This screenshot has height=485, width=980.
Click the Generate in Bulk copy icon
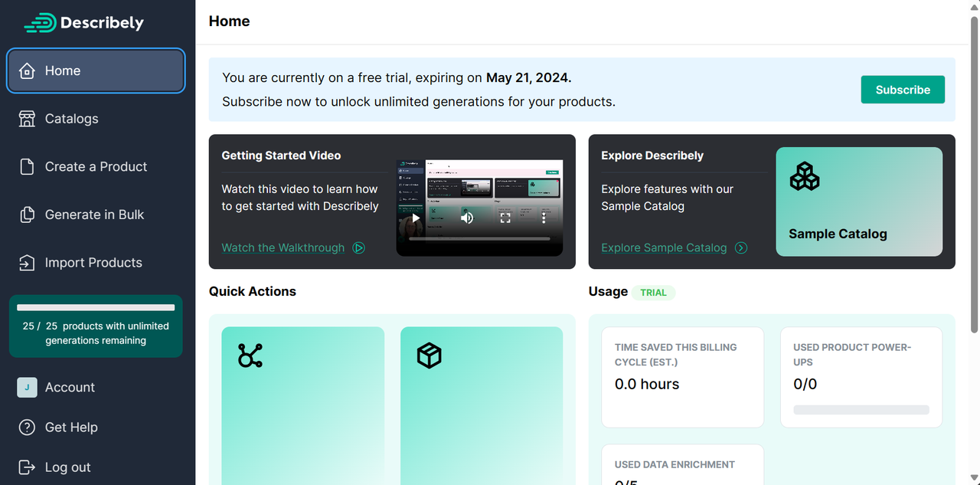(27, 215)
